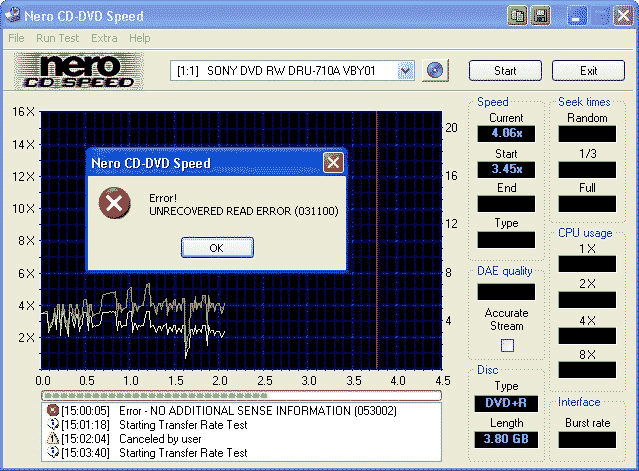The image size is (639, 471).
Task: Click the empty speed Type field
Action: pyautogui.click(x=506, y=240)
